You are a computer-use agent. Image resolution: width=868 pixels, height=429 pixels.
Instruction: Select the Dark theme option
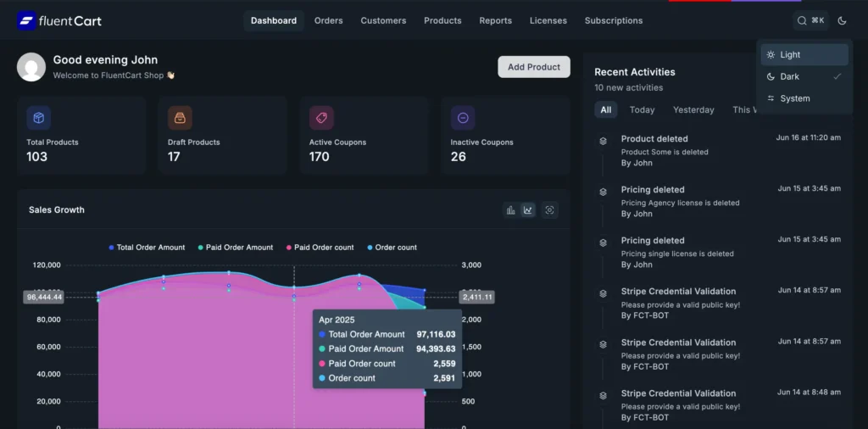(x=804, y=76)
